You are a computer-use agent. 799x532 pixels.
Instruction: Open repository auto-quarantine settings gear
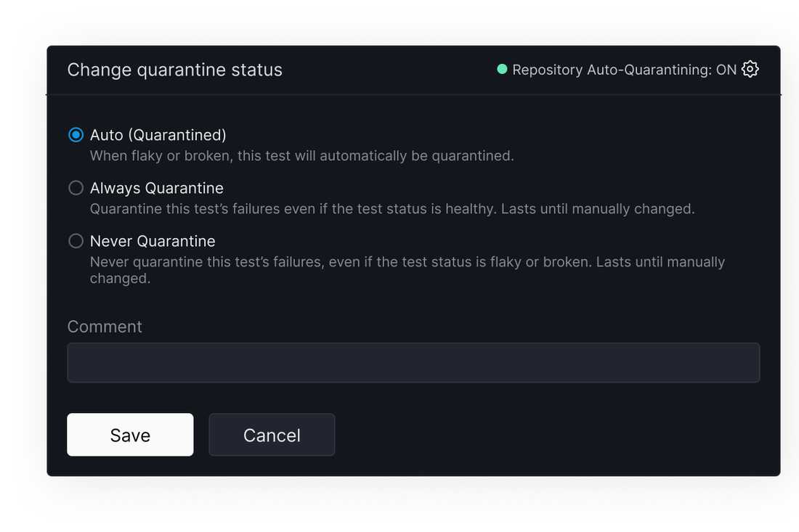750,69
